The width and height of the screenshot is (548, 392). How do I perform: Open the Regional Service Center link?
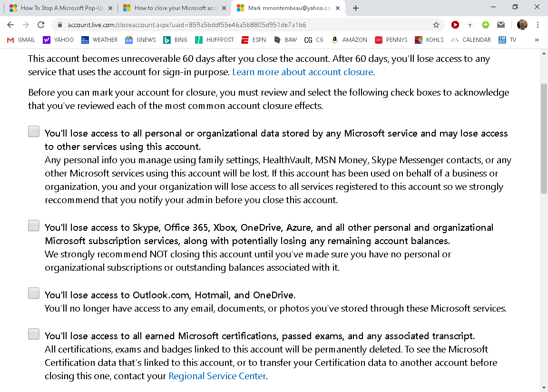(217, 376)
